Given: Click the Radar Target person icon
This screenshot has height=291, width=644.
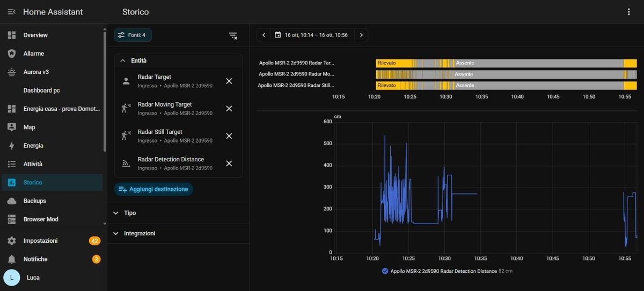Looking at the screenshot, I should coord(126,81).
